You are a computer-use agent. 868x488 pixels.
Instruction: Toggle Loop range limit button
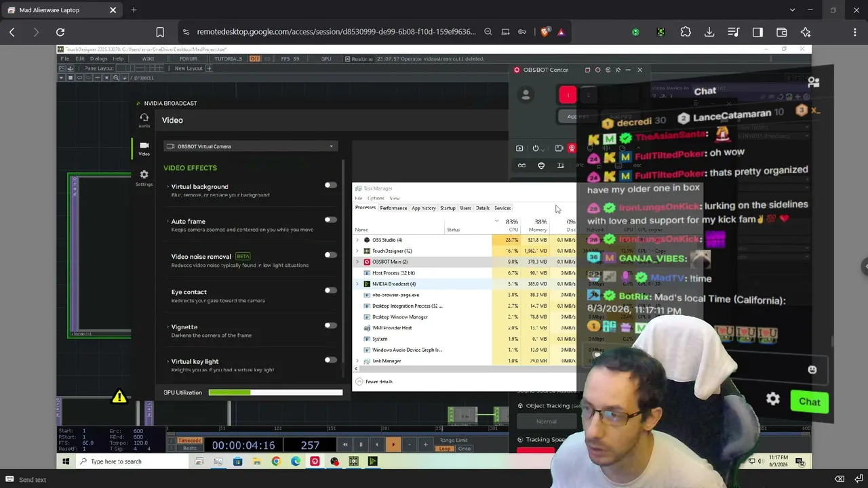point(446,449)
